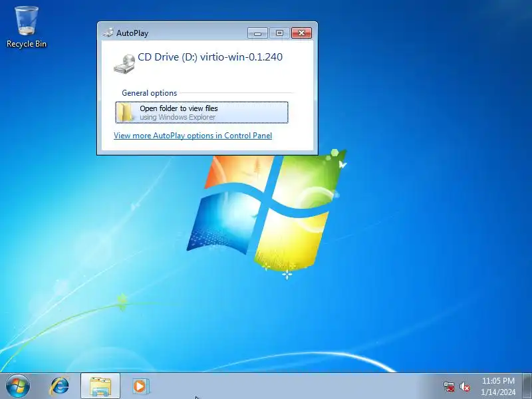Click the muted volume tray icon
This screenshot has width=532, height=399.
(464, 386)
